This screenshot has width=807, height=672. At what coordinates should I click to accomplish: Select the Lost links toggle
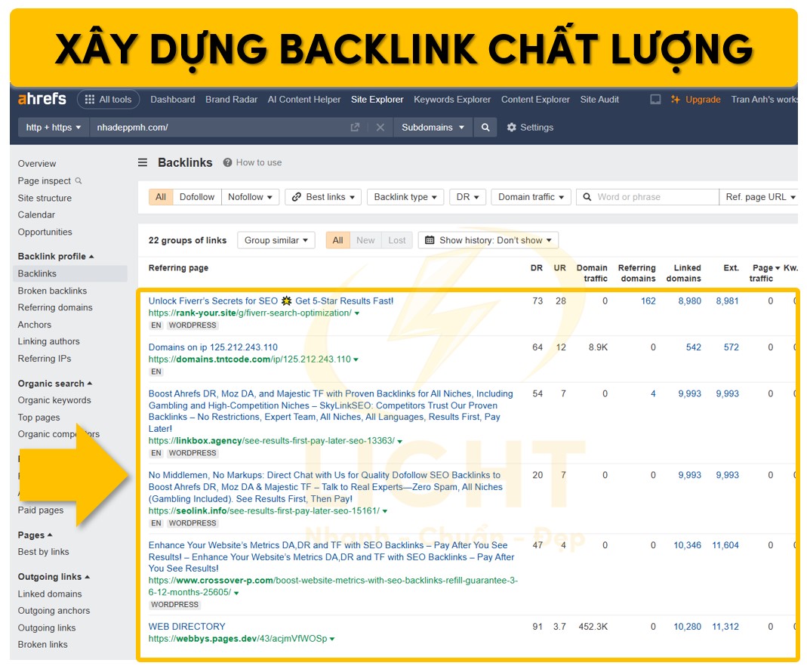[397, 240]
